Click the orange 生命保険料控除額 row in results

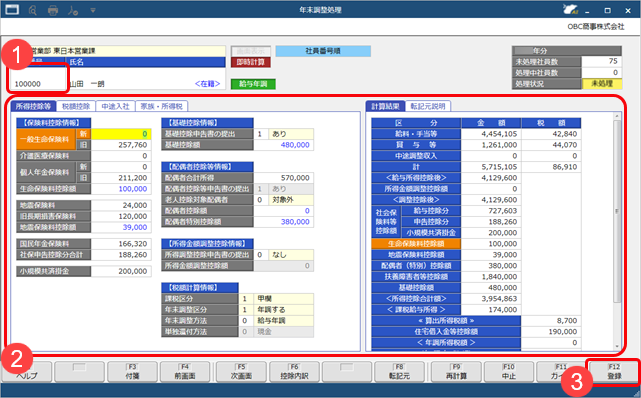point(416,244)
